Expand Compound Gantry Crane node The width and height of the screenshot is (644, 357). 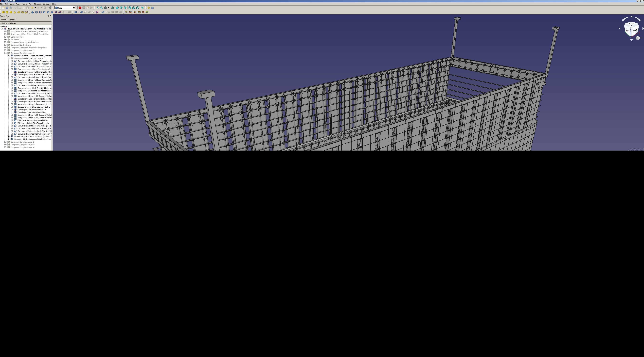[5, 45]
